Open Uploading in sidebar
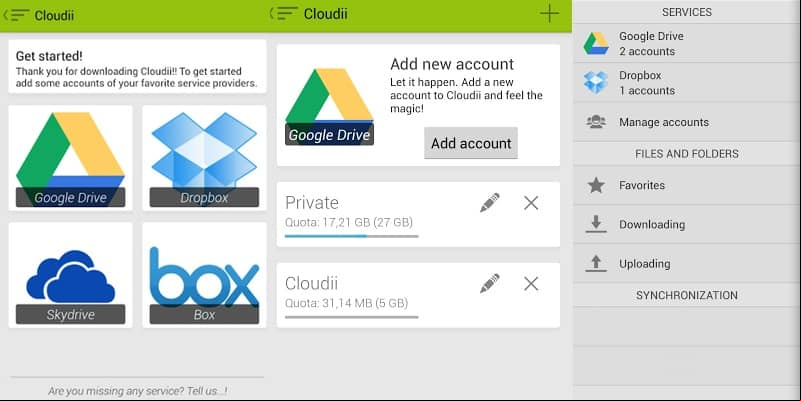Image resolution: width=801 pixels, height=401 pixels. pyautogui.click(x=687, y=264)
